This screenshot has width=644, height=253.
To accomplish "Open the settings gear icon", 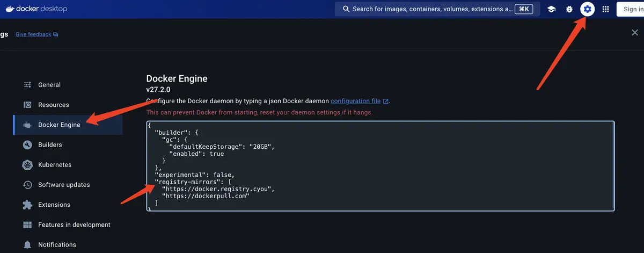I will pos(588,9).
